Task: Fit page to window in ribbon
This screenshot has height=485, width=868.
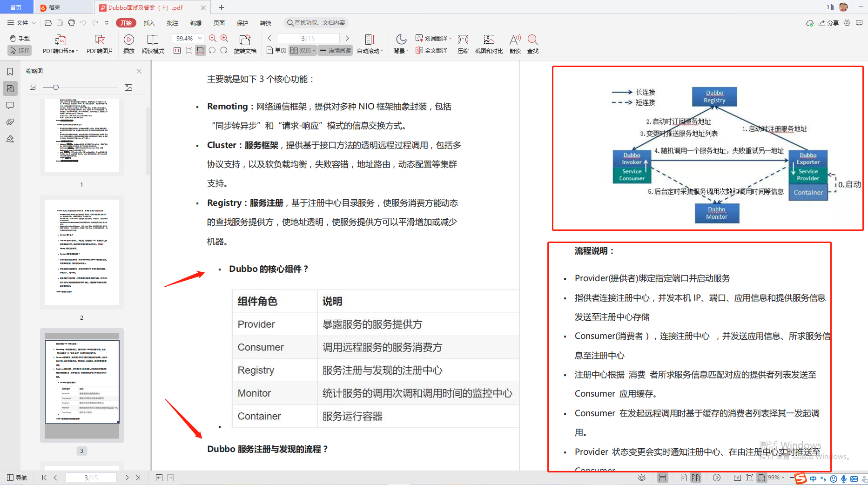Action: tap(189, 50)
